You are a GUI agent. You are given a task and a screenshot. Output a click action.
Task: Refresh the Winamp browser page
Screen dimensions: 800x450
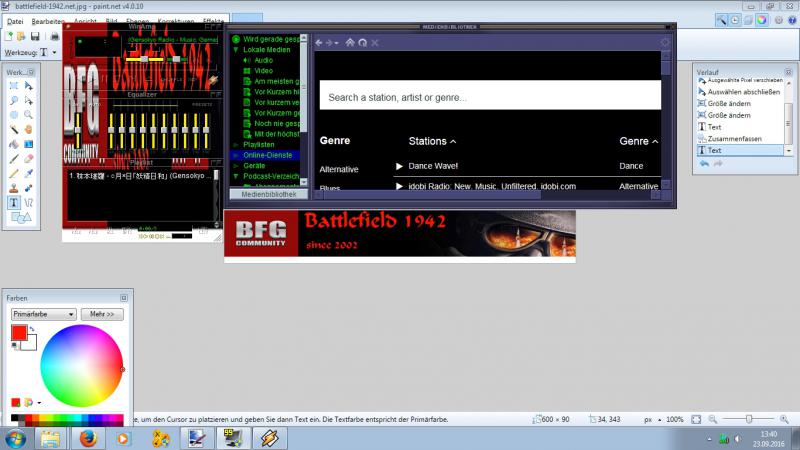pos(363,43)
